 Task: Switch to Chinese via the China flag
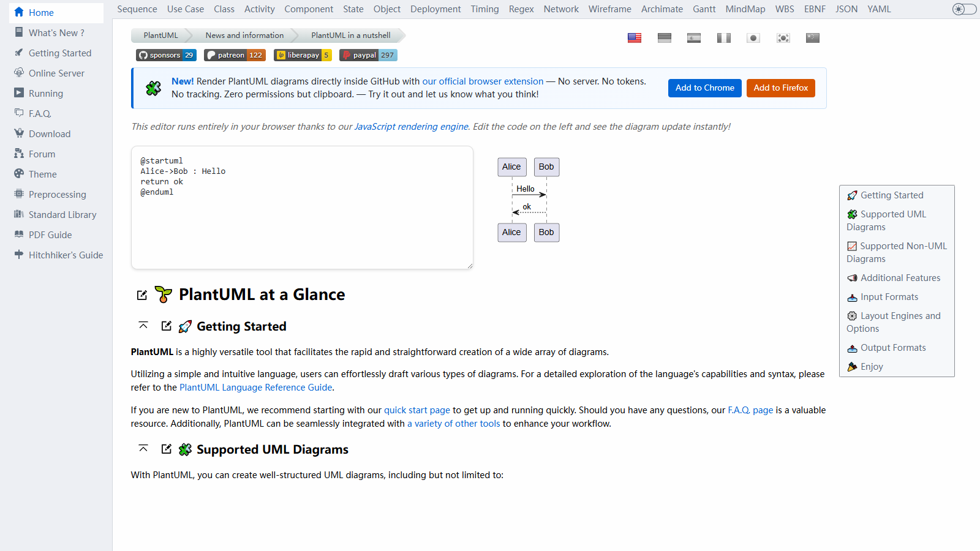coord(813,38)
